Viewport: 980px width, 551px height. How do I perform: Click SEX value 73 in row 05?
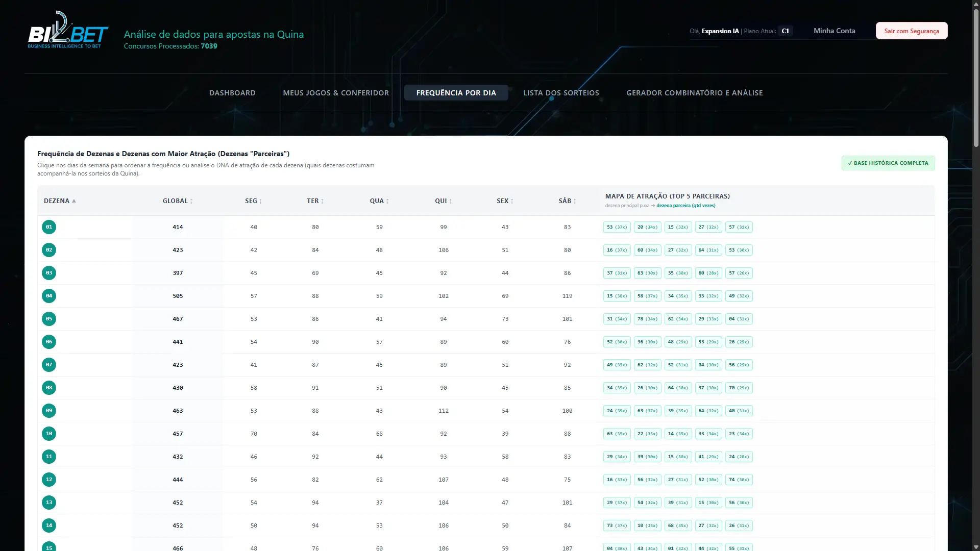[505, 319]
